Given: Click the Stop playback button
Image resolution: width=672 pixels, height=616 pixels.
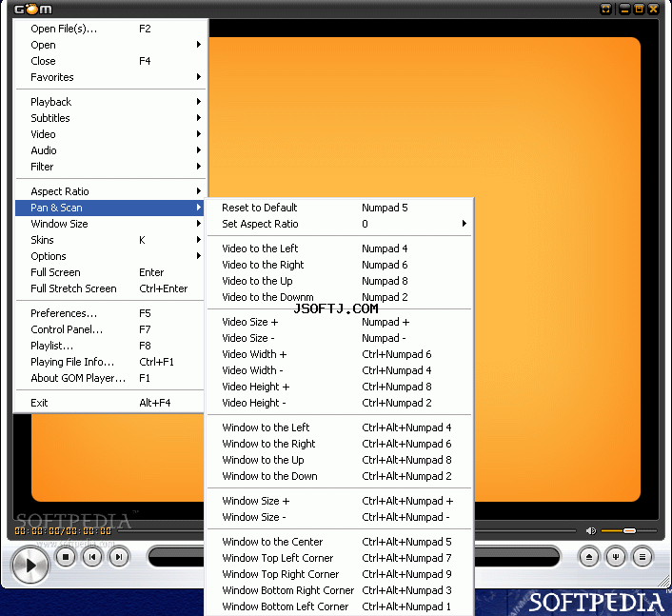Looking at the screenshot, I should (x=66, y=557).
